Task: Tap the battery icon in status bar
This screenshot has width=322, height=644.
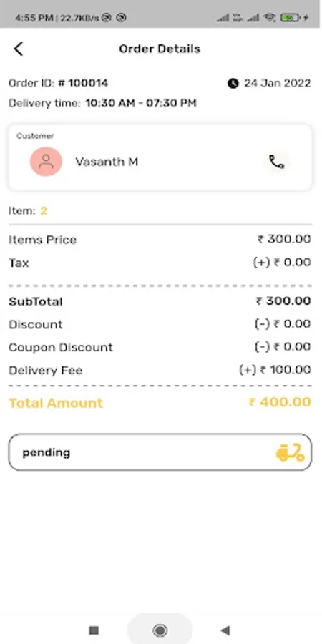Action: (x=290, y=18)
